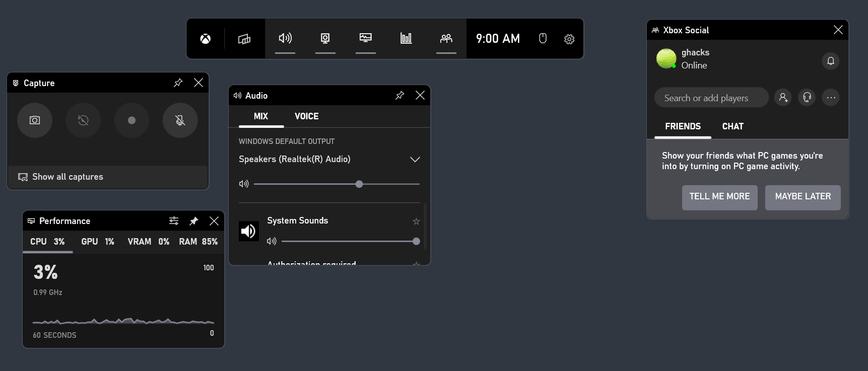Expand the Speakers output device dropdown
868x371 pixels.
click(415, 160)
